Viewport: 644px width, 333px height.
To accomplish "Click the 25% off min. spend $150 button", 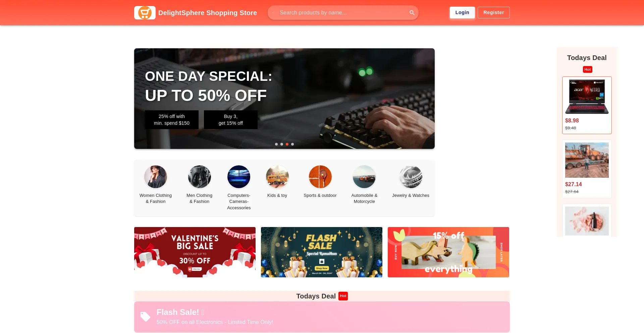I will (172, 120).
